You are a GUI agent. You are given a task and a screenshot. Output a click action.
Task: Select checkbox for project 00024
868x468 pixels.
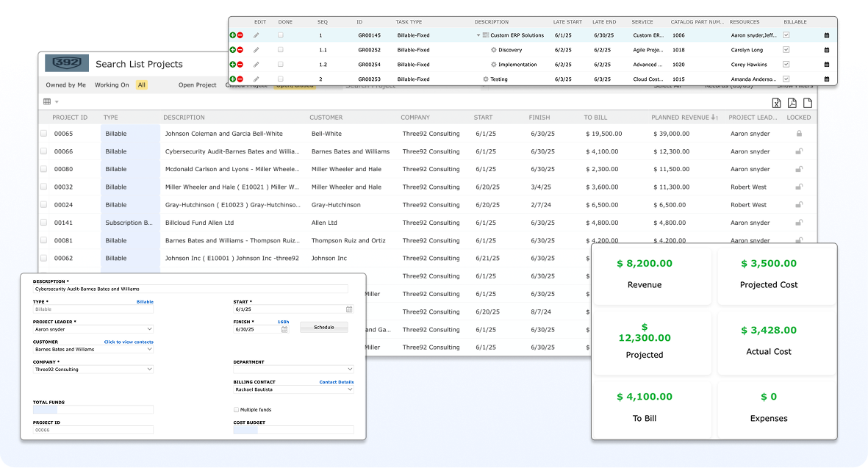click(44, 205)
